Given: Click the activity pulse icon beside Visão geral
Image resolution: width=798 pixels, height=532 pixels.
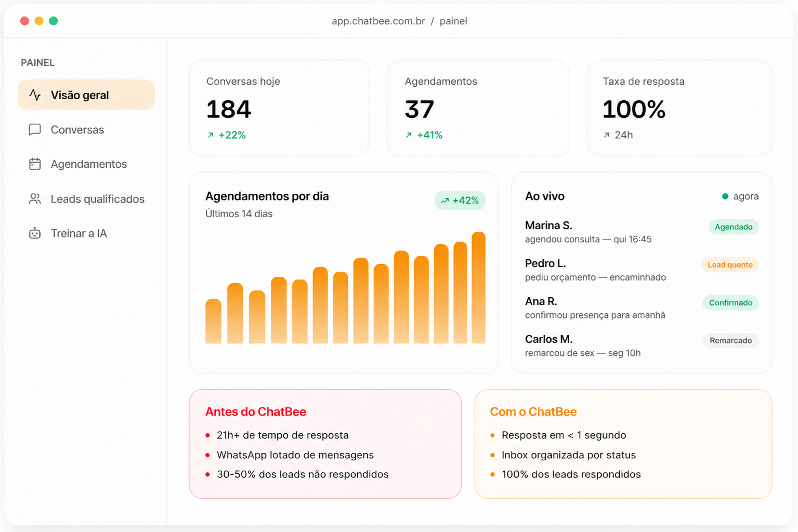Looking at the screenshot, I should (x=35, y=95).
